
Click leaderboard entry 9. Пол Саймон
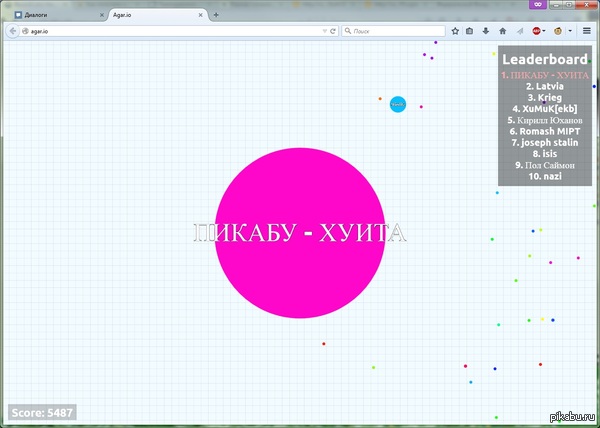[545, 165]
